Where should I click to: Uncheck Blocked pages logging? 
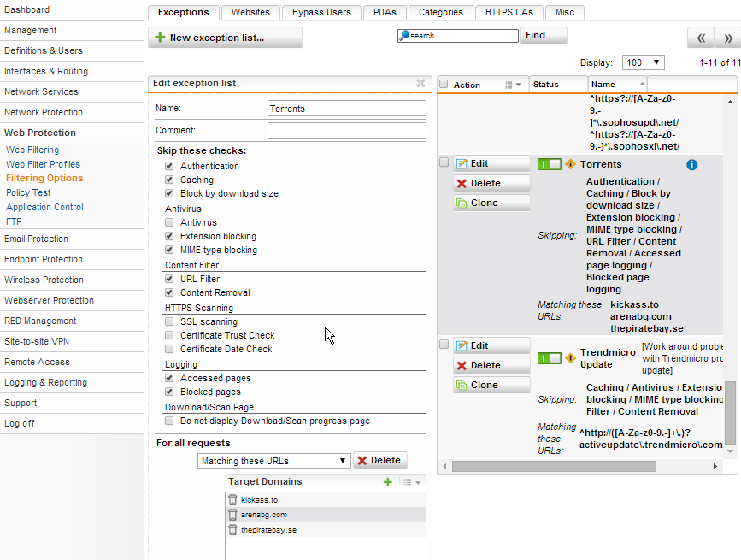(169, 392)
